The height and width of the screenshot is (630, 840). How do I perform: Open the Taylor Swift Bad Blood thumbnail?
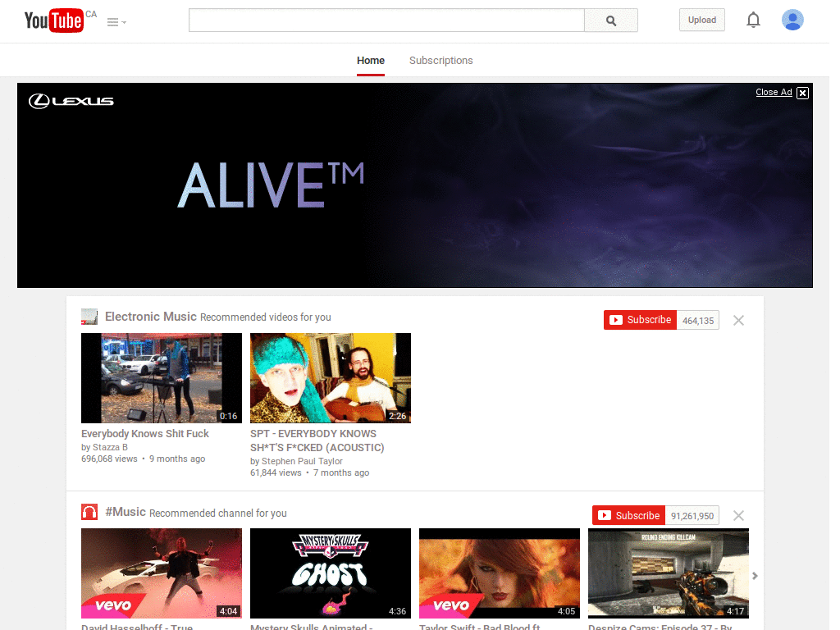500,573
